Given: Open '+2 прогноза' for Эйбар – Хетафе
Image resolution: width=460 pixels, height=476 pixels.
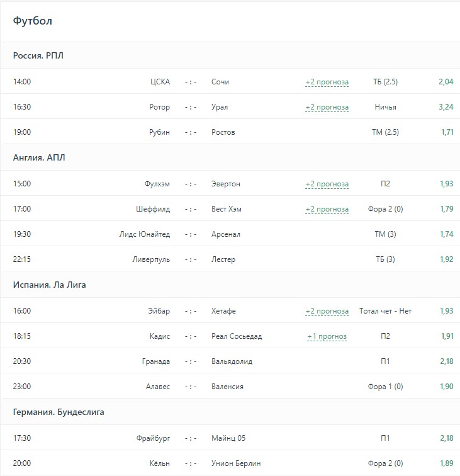Looking at the screenshot, I should 327,311.
